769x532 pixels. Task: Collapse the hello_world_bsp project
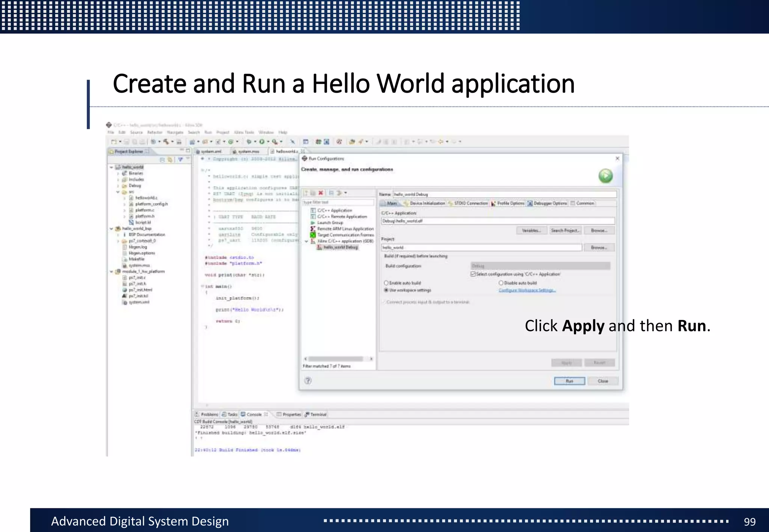pyautogui.click(x=112, y=228)
